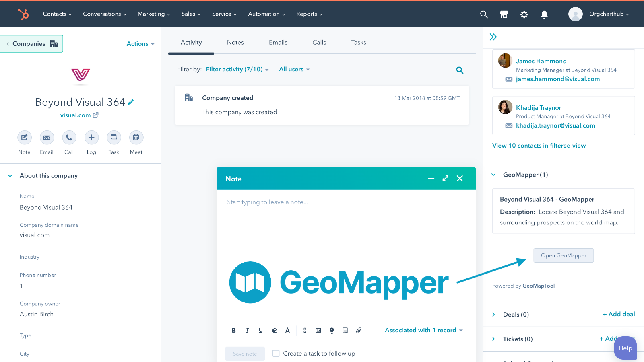The height and width of the screenshot is (362, 644).
Task: Open the Filter activity dropdown
Action: (x=237, y=69)
